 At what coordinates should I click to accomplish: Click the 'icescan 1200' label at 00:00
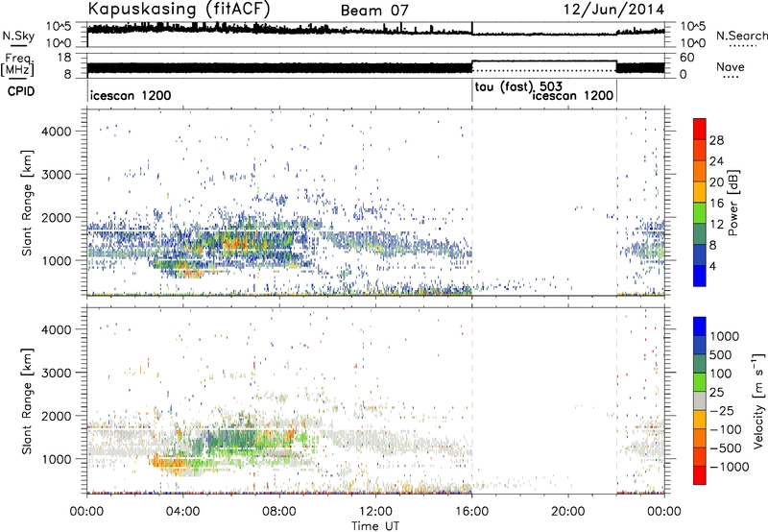tap(131, 95)
